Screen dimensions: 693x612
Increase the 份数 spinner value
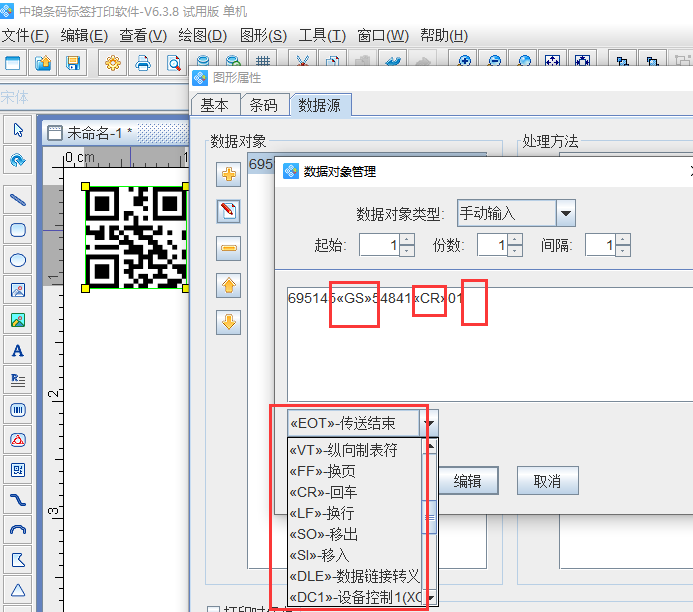pos(515,239)
